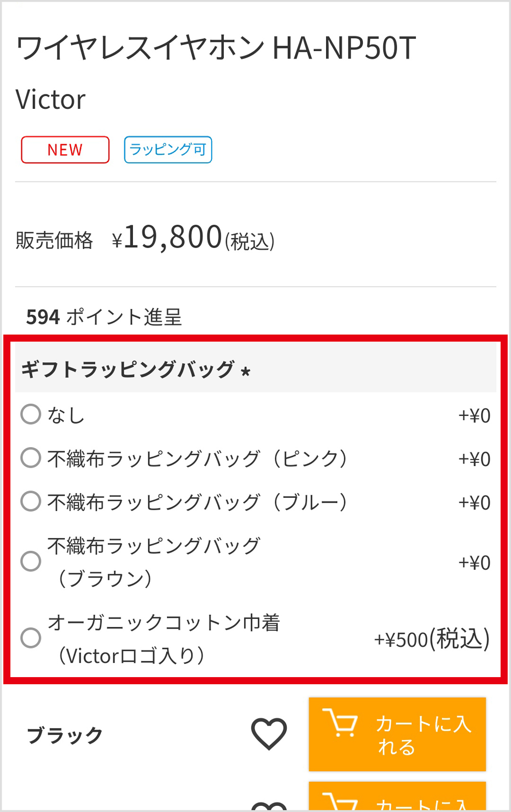Choose 不織布ラッピングバッグ（ピンク） radio option

[x=31, y=458]
